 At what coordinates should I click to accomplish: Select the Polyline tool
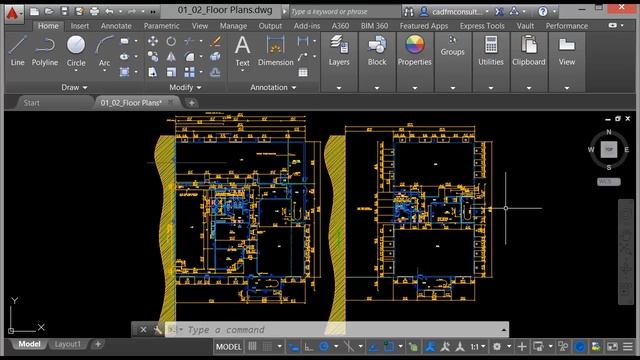(x=45, y=51)
